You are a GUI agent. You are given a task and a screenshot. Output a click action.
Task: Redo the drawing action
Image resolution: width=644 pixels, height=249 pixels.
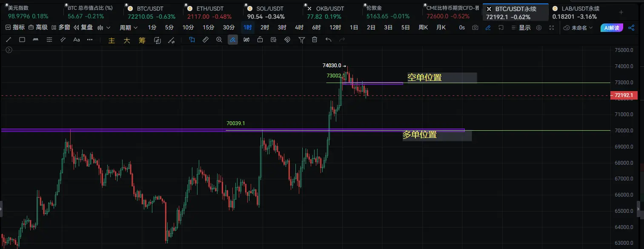pos(342,40)
